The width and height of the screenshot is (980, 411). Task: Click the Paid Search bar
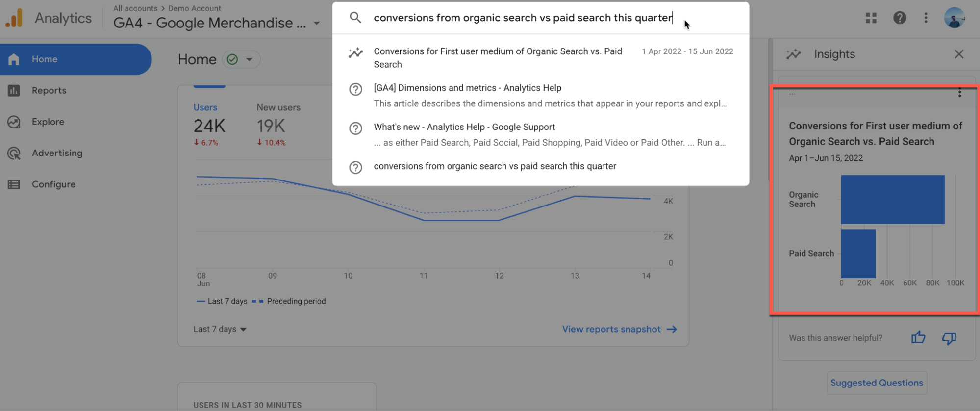click(x=858, y=254)
